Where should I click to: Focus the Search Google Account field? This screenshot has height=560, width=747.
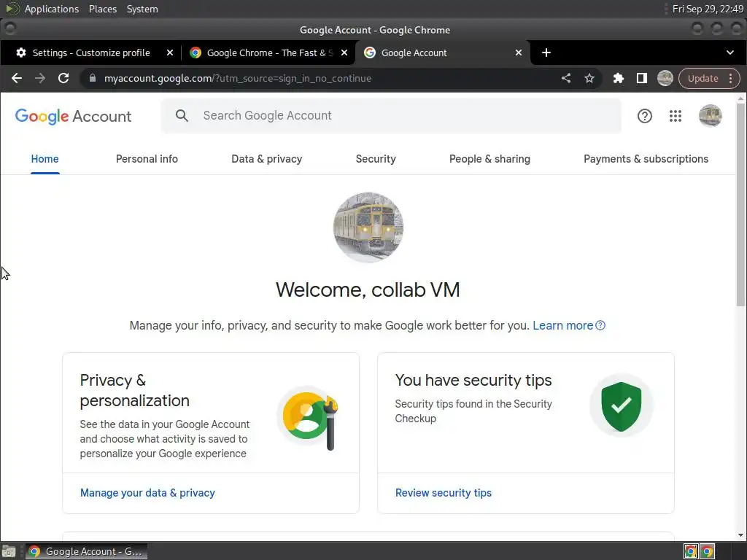pos(391,116)
